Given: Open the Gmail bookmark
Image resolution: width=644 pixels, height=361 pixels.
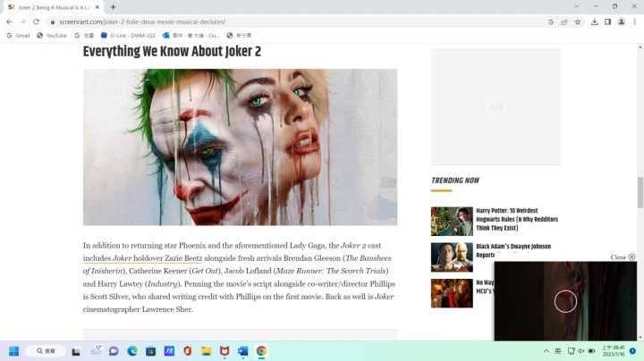Looking at the screenshot, I should (18, 36).
